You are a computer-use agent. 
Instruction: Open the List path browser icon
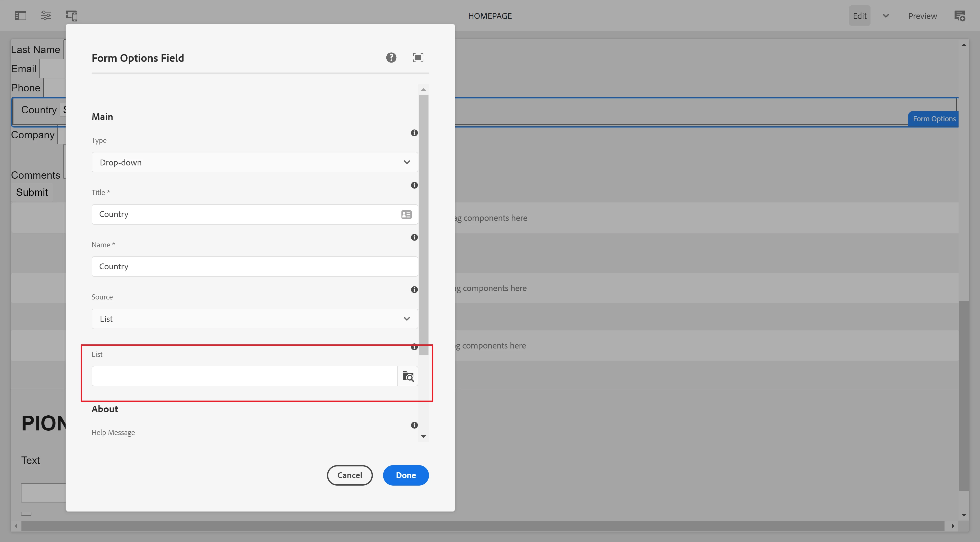(408, 376)
